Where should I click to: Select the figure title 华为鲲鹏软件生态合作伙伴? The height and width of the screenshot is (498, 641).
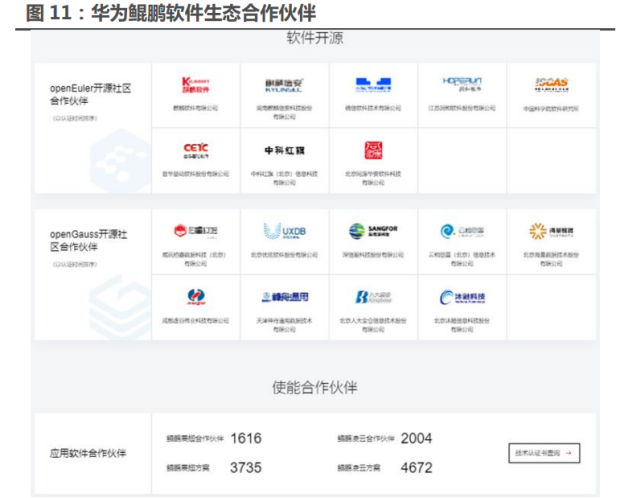pyautogui.click(x=204, y=13)
